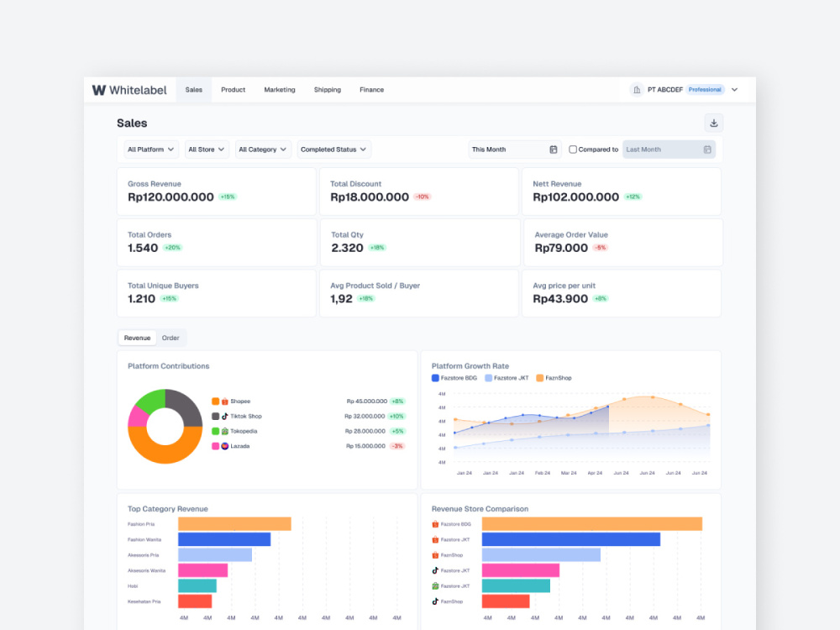
Task: Click the Nett Revenue card
Action: 622,192
